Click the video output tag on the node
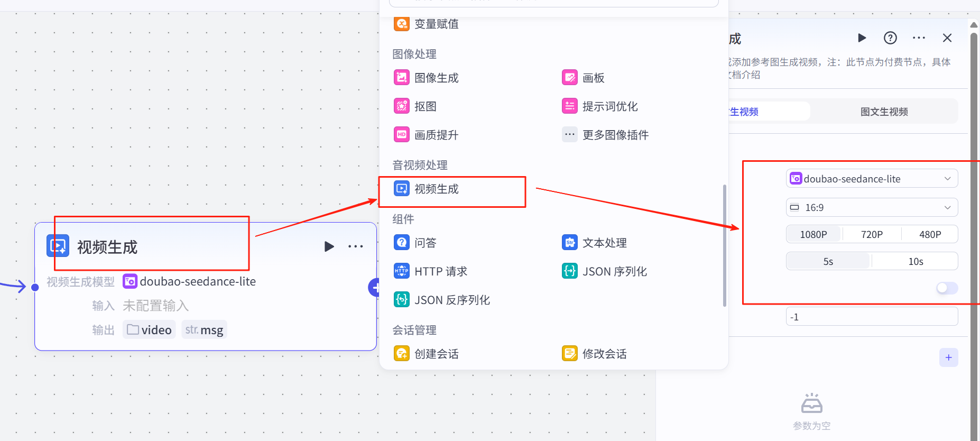980x441 pixels. coord(149,329)
